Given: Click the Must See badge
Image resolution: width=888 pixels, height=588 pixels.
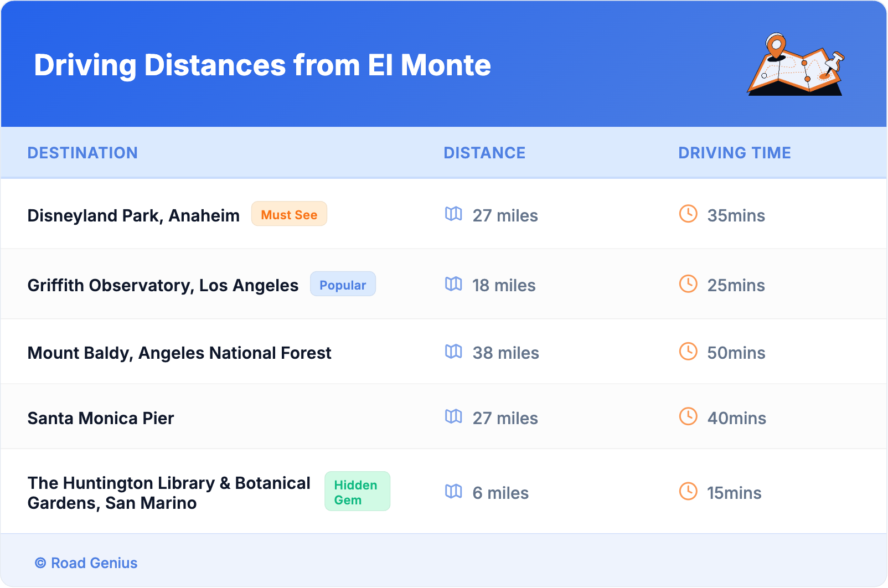Looking at the screenshot, I should tap(289, 214).
